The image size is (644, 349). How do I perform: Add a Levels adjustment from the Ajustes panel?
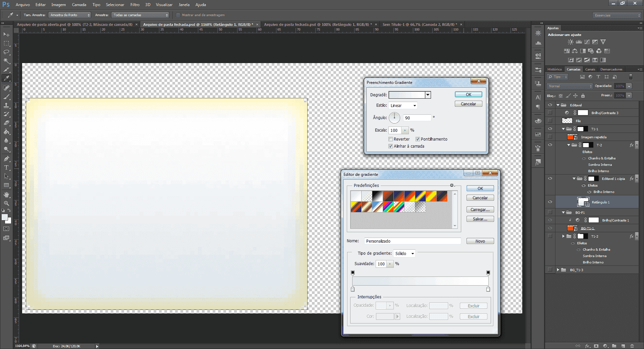pyautogui.click(x=579, y=42)
